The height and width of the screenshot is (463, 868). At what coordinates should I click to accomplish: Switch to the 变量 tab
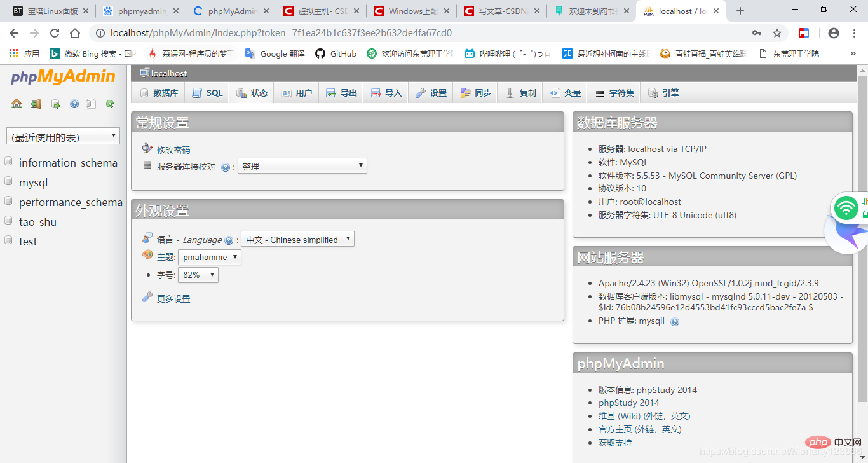(x=566, y=93)
